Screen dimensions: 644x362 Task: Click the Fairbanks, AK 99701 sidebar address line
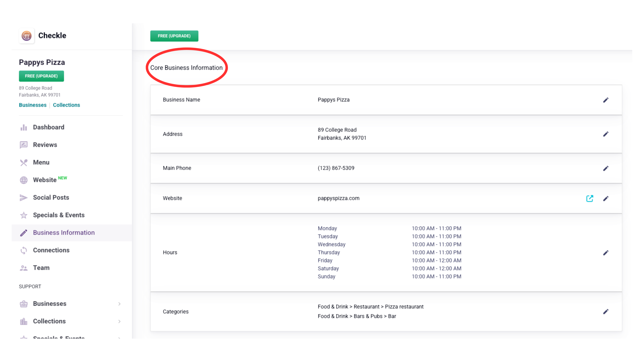coord(40,95)
